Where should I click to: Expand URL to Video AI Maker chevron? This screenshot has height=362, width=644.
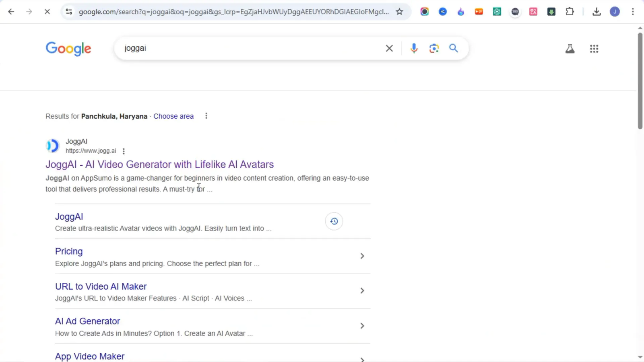click(362, 290)
